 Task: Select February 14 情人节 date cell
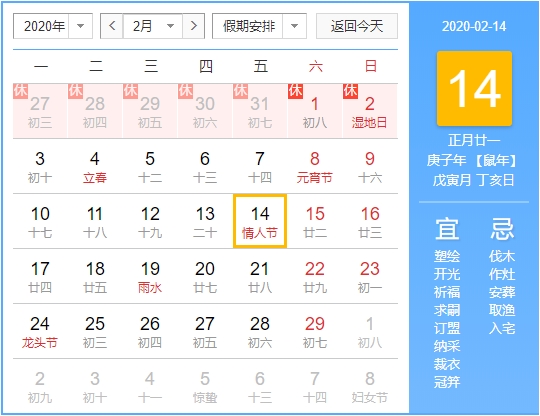pyautogui.click(x=260, y=221)
